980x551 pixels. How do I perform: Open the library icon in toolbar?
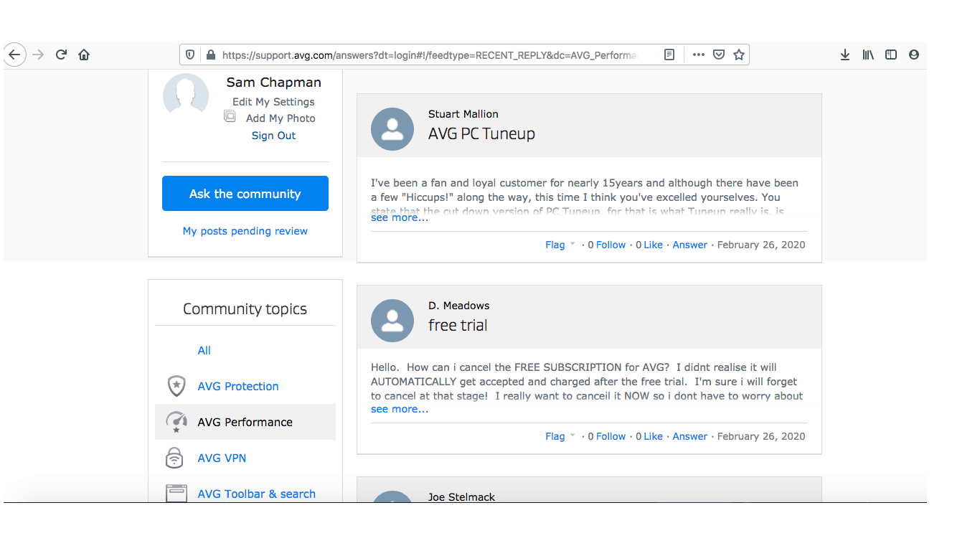[x=868, y=55]
